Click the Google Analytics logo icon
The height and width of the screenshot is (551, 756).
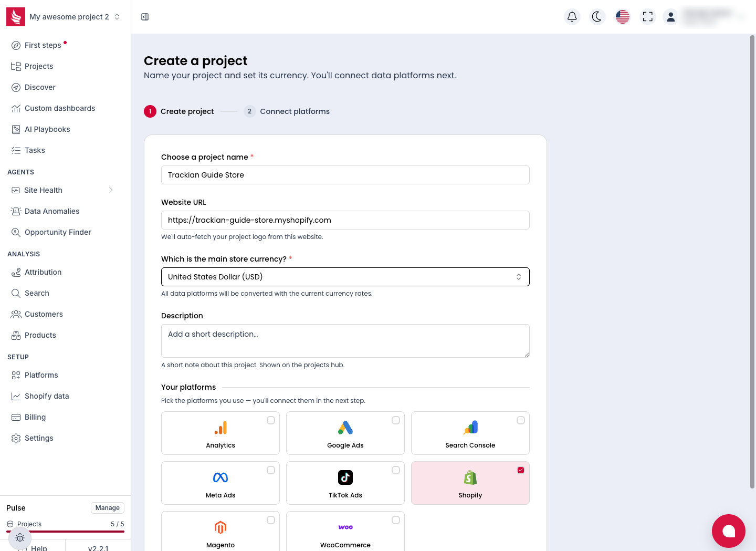[220, 428]
